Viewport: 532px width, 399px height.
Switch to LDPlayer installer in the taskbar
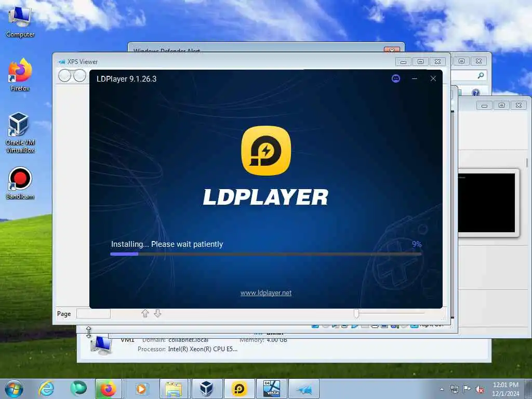click(239, 389)
